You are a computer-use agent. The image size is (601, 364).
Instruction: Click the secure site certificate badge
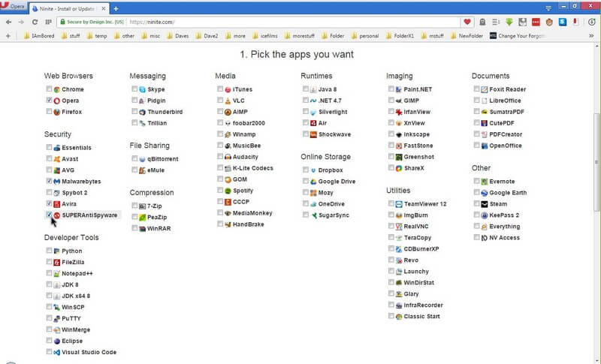click(92, 23)
